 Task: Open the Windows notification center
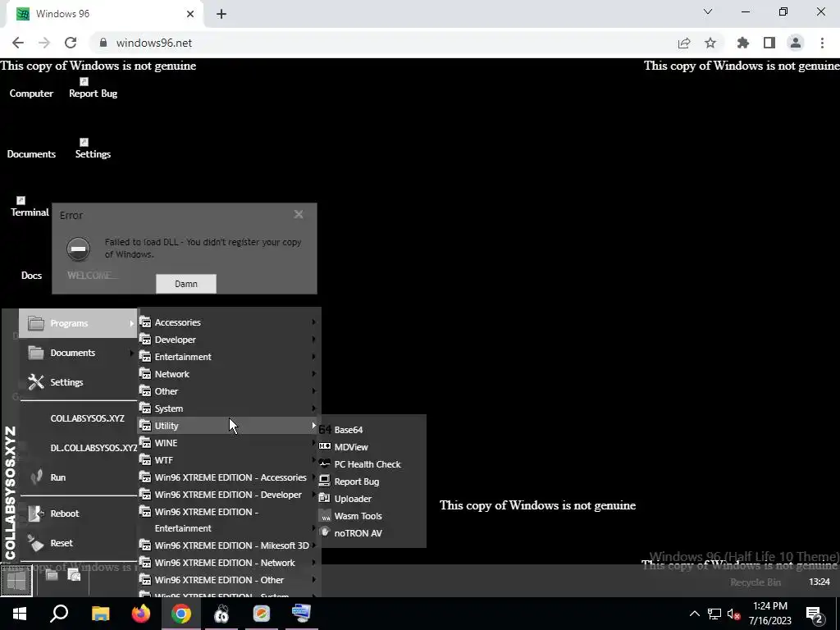[x=815, y=614]
